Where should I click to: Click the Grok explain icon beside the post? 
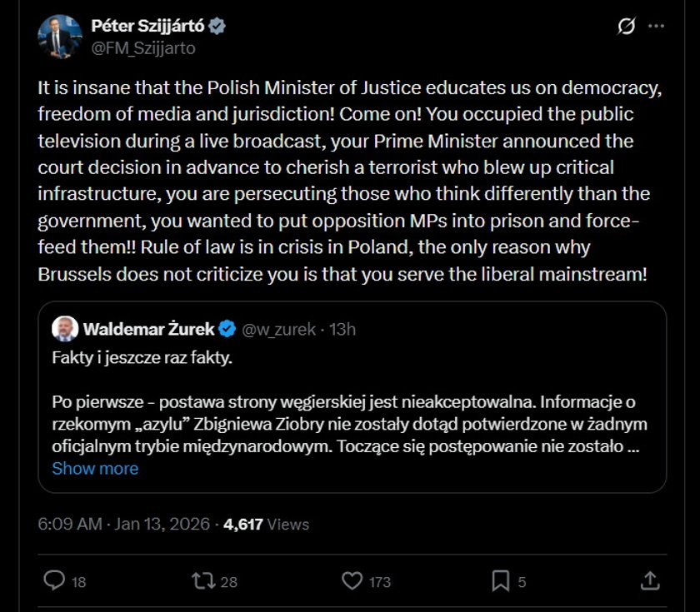[626, 27]
